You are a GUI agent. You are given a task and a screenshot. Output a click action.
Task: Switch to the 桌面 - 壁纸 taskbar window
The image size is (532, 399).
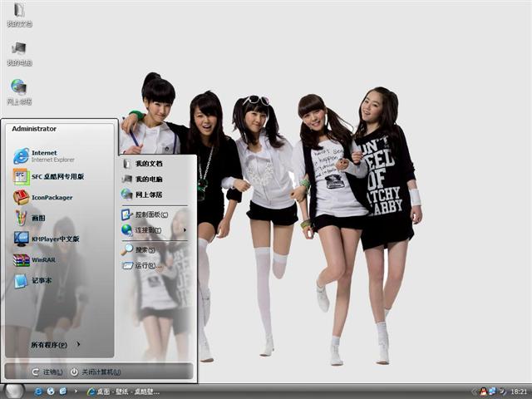[123, 392]
